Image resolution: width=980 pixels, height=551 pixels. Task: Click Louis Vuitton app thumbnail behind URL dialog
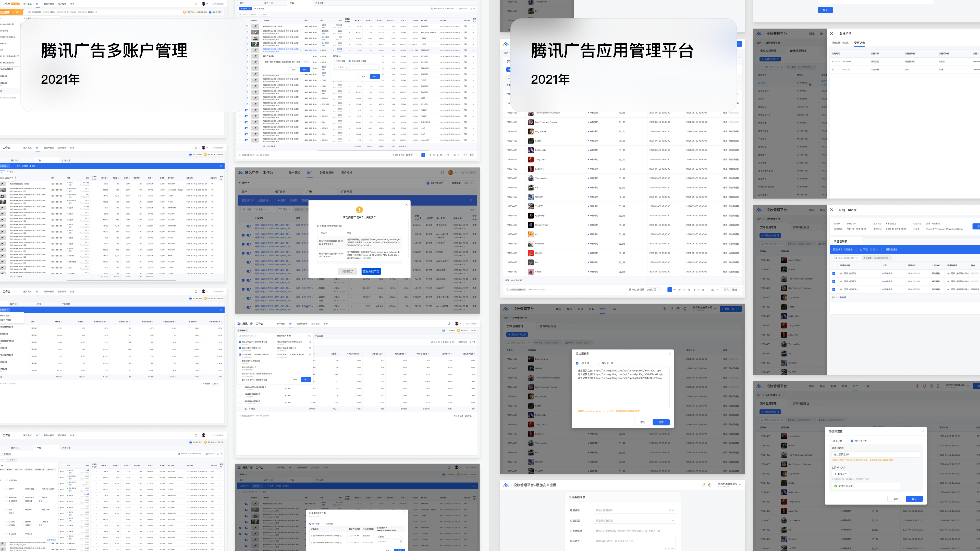coord(531,359)
